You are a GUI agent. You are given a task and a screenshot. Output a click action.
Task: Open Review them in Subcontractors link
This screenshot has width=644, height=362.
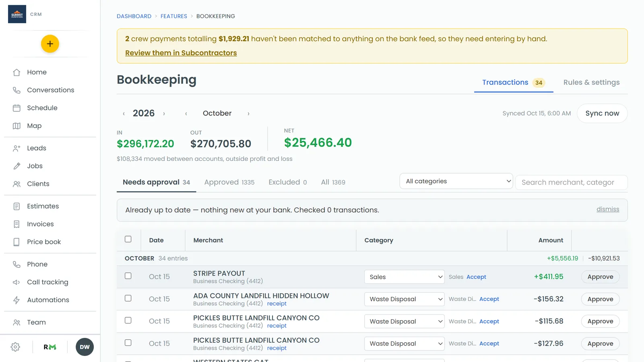point(181,53)
